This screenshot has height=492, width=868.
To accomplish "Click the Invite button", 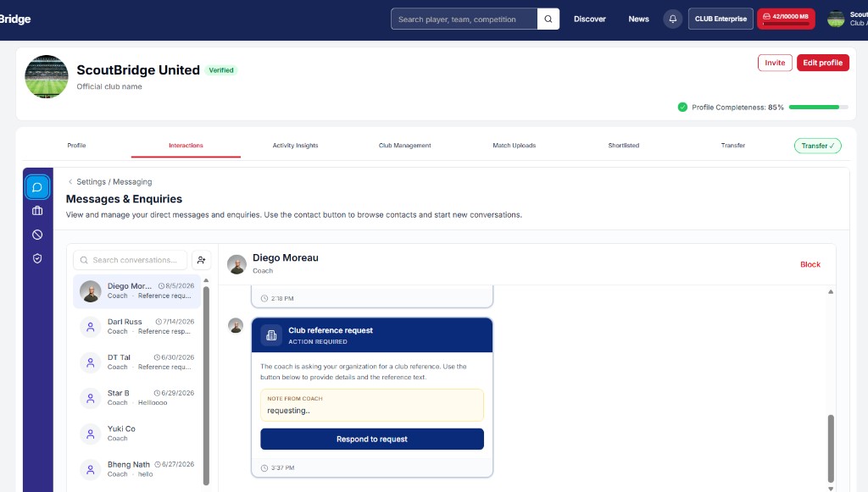I will click(x=775, y=63).
